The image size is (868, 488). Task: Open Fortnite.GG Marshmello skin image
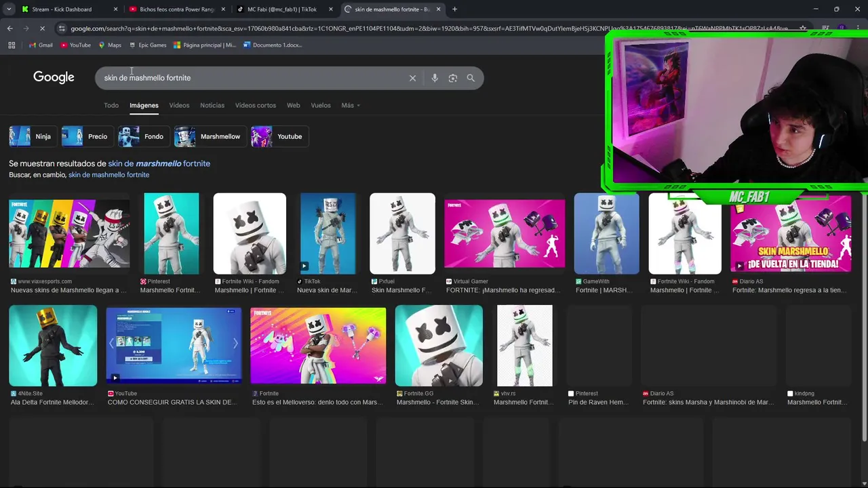click(x=439, y=346)
